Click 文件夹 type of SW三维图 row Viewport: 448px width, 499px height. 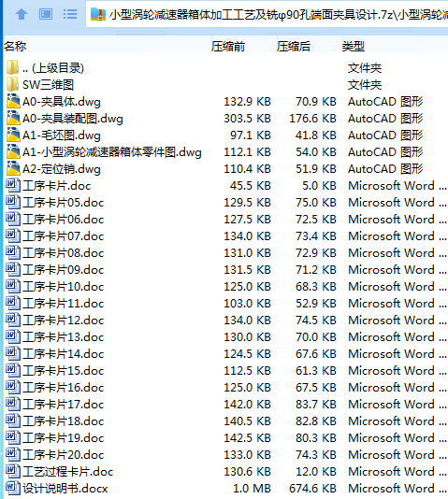(x=365, y=85)
